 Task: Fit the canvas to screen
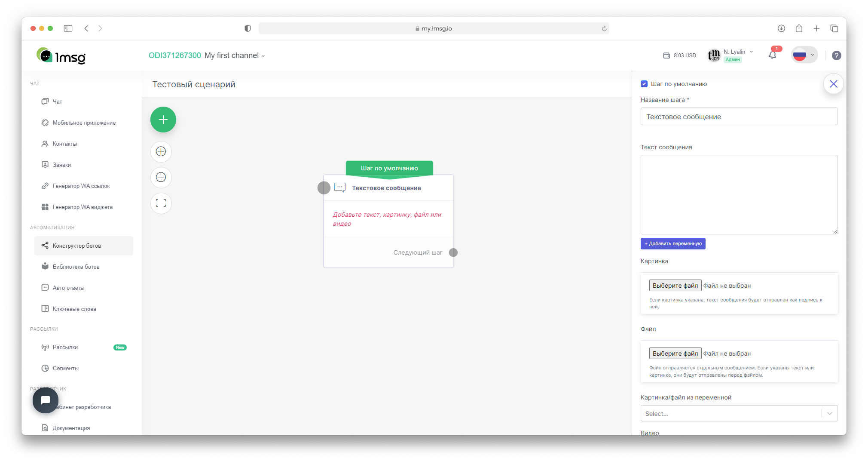(161, 203)
